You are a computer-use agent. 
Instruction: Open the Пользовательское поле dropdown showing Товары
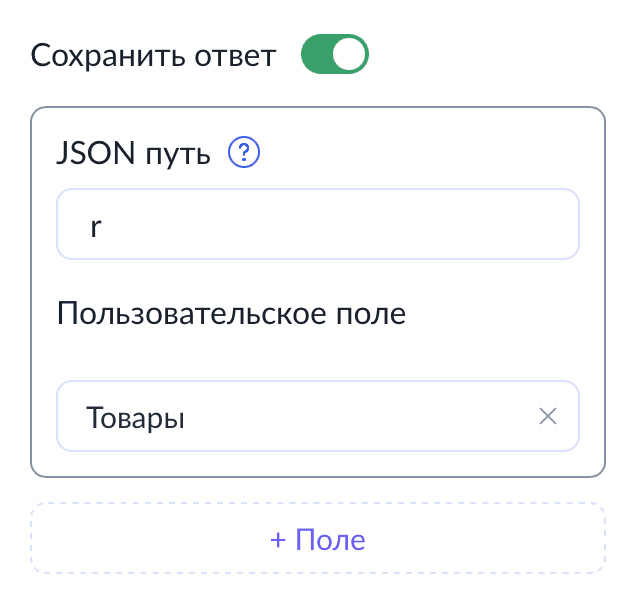click(317, 416)
